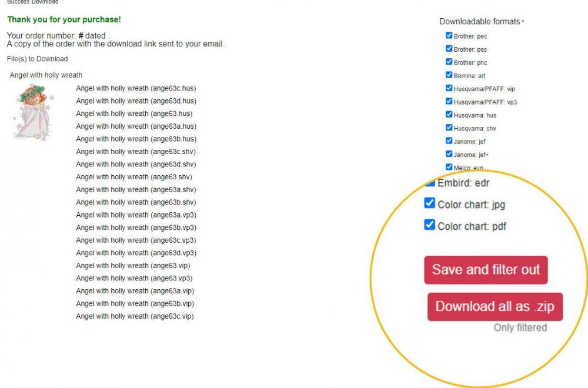
Task: Toggle the Janome: jef+ checkbox
Action: point(449,153)
